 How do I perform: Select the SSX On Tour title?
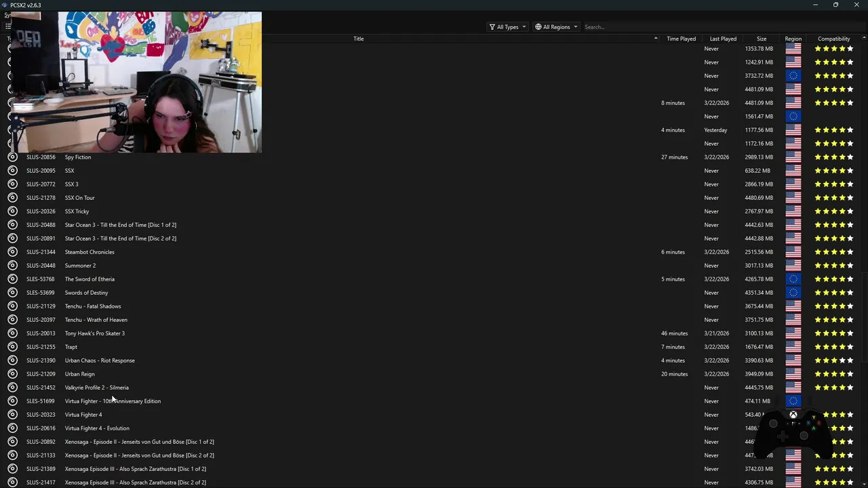click(x=79, y=197)
